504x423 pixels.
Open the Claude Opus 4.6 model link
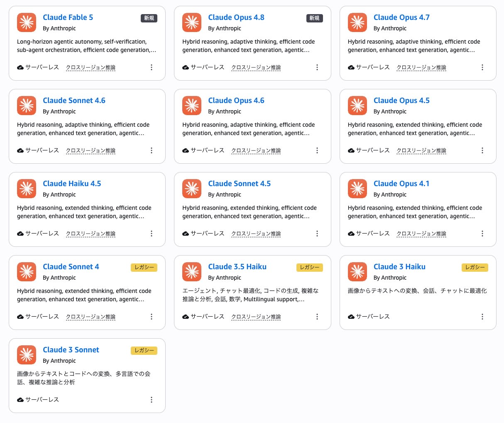[236, 101]
